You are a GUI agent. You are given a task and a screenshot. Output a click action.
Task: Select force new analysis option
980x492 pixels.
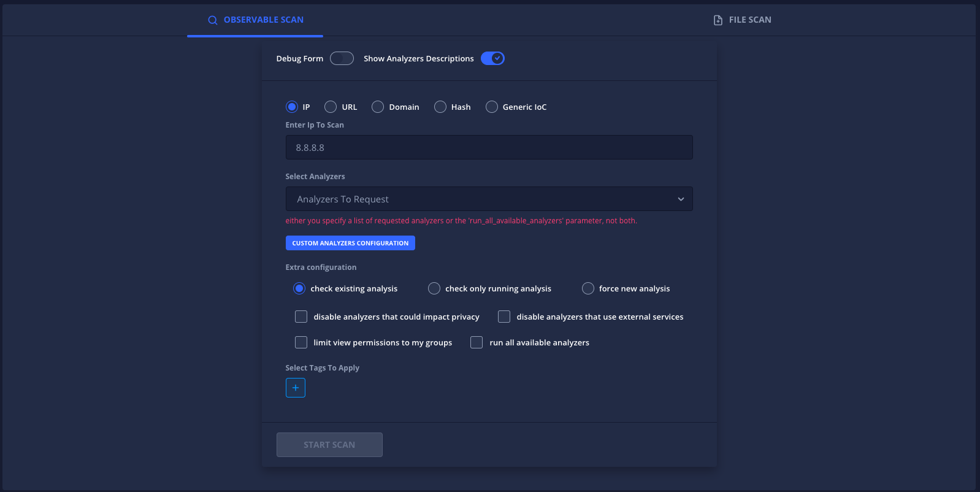(x=588, y=288)
